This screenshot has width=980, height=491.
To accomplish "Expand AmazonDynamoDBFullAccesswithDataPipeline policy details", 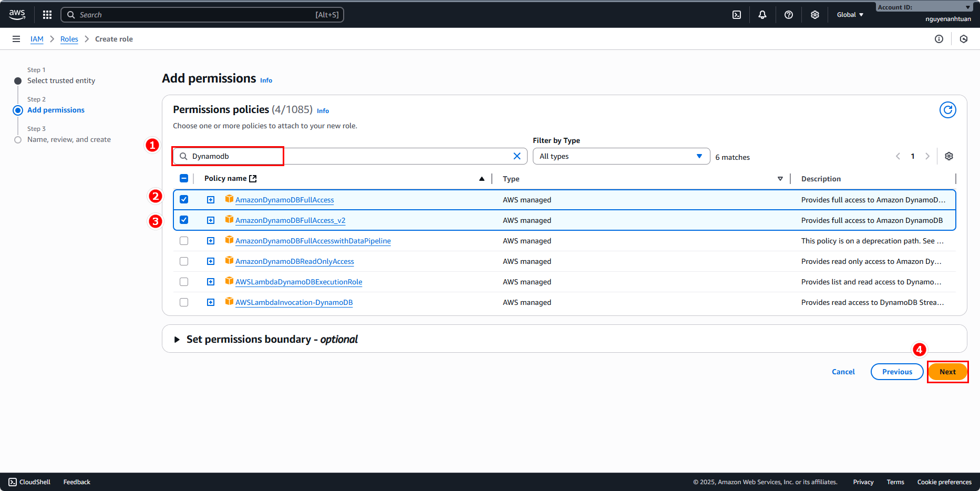I will (x=211, y=241).
